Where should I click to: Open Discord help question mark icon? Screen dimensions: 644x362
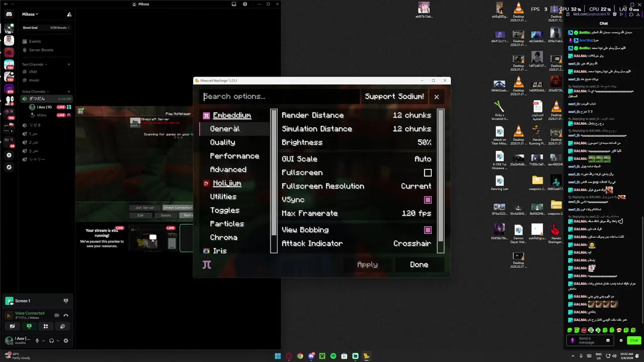click(x=245, y=4)
